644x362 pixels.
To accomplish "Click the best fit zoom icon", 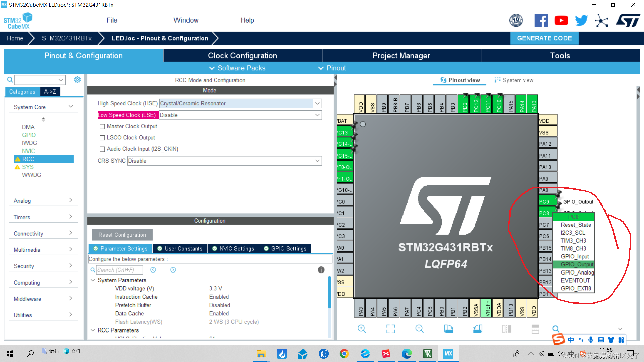I will [x=390, y=329].
